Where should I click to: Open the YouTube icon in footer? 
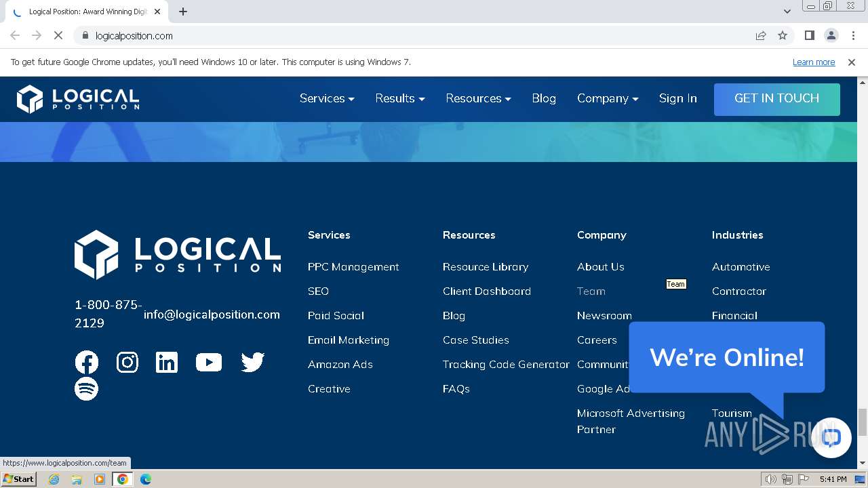[209, 363]
